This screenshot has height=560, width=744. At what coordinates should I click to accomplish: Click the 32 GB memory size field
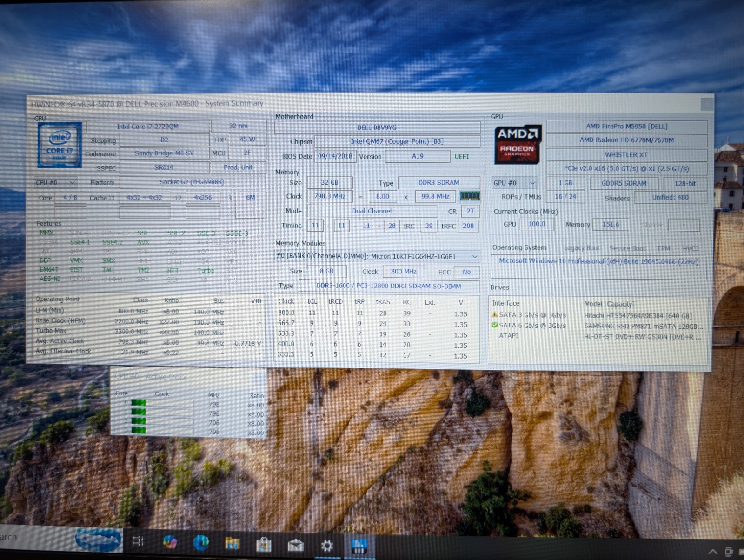click(x=330, y=182)
